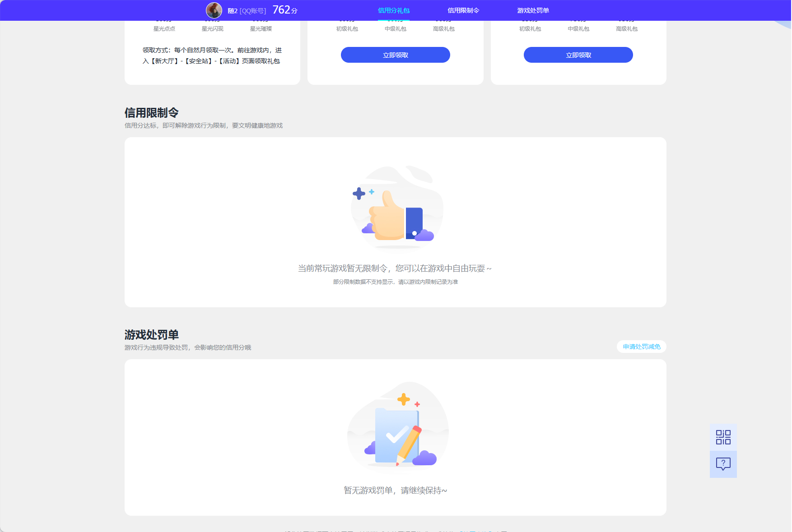Click the 762分 credit score
Viewport: 792px width, 532px height.
pyautogui.click(x=285, y=10)
